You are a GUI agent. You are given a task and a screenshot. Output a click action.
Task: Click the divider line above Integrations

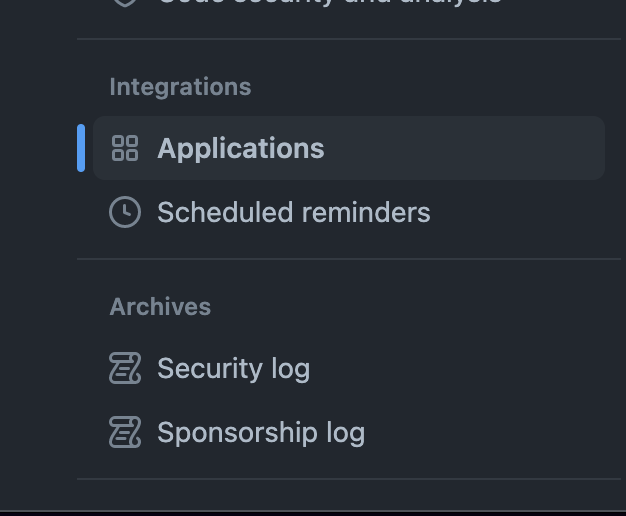pos(348,39)
